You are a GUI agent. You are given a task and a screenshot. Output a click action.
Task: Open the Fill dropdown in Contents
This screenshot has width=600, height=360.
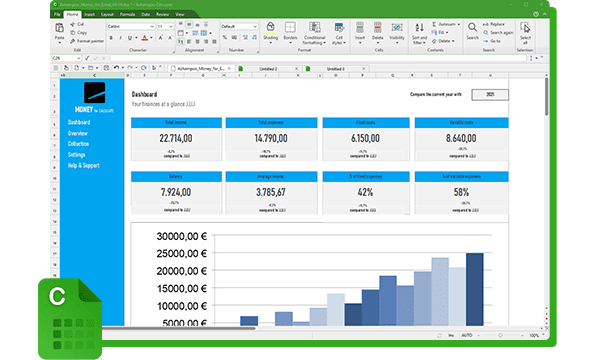[x=440, y=33]
